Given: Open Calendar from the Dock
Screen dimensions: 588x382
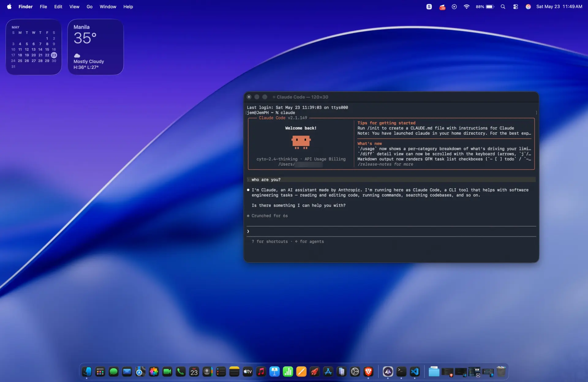Looking at the screenshot, I should pos(194,372).
